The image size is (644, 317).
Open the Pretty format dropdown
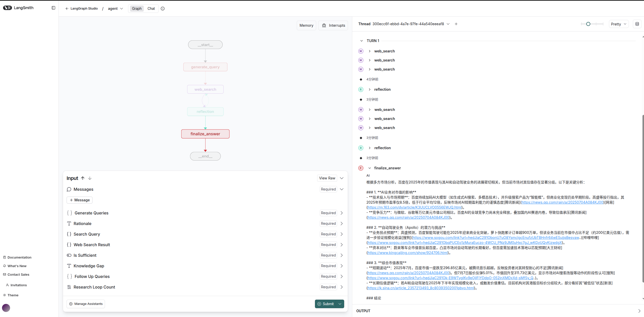tap(619, 24)
